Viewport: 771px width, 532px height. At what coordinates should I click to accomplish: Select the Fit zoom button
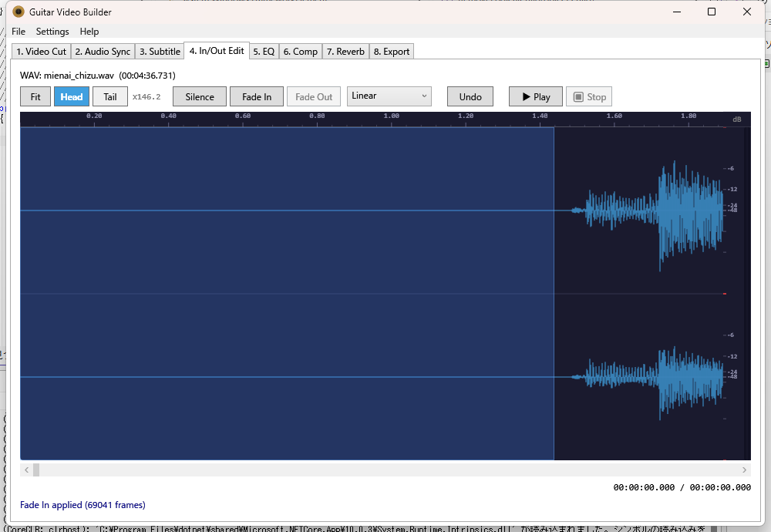click(35, 96)
